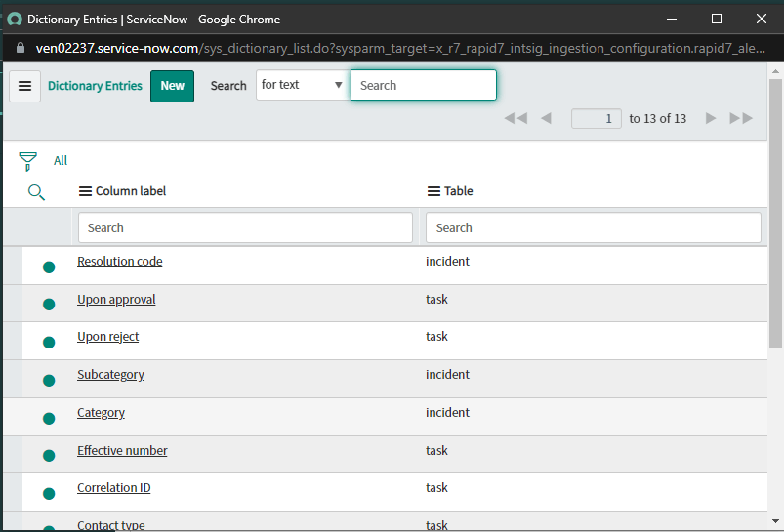Open Table column options menu
Image resolution: width=784 pixels, height=532 pixels.
tap(434, 191)
